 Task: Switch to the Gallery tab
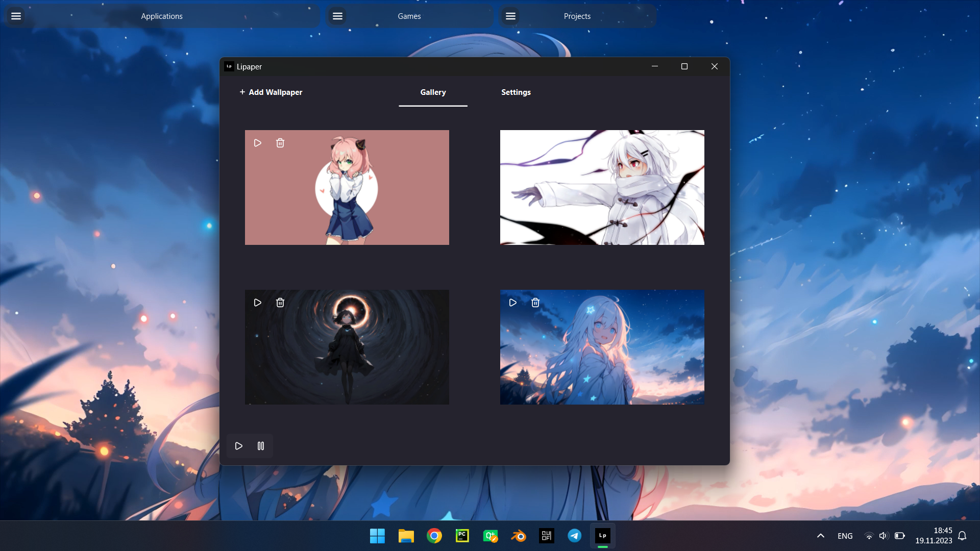coord(433,92)
